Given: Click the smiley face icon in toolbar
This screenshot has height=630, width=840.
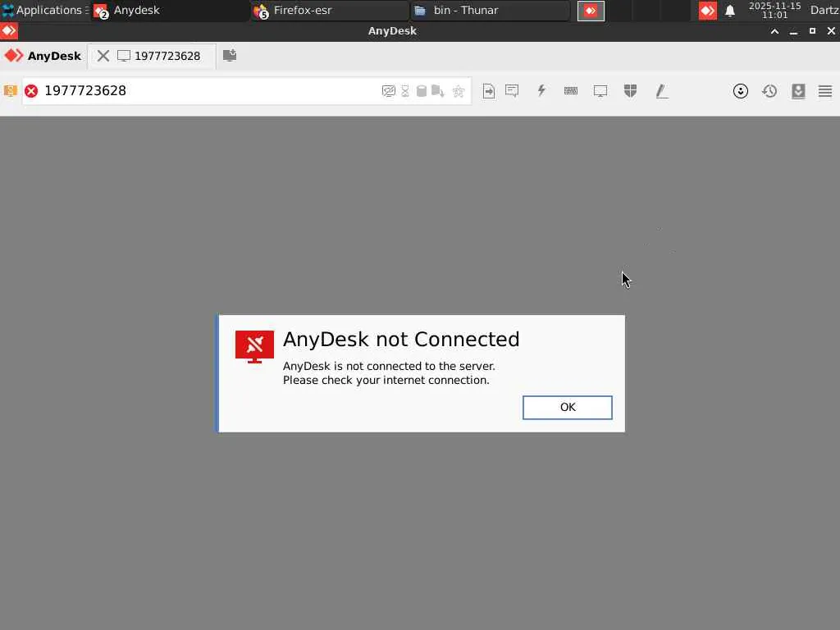Looking at the screenshot, I should coord(741,91).
